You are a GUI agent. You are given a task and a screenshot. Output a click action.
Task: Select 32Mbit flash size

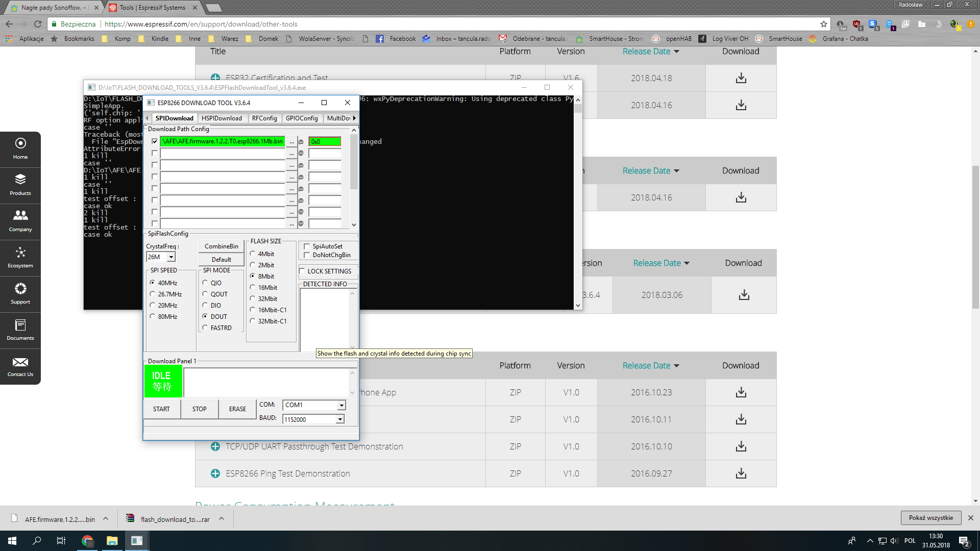point(253,298)
